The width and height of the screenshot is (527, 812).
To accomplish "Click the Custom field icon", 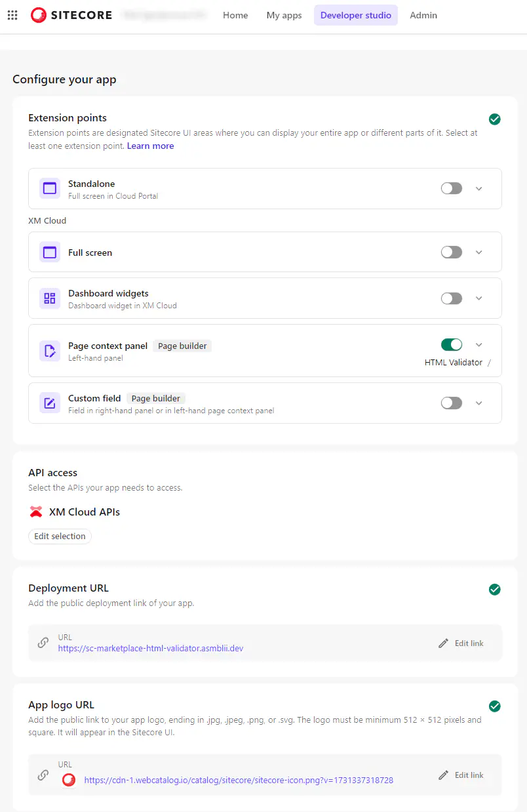I will [x=49, y=403].
